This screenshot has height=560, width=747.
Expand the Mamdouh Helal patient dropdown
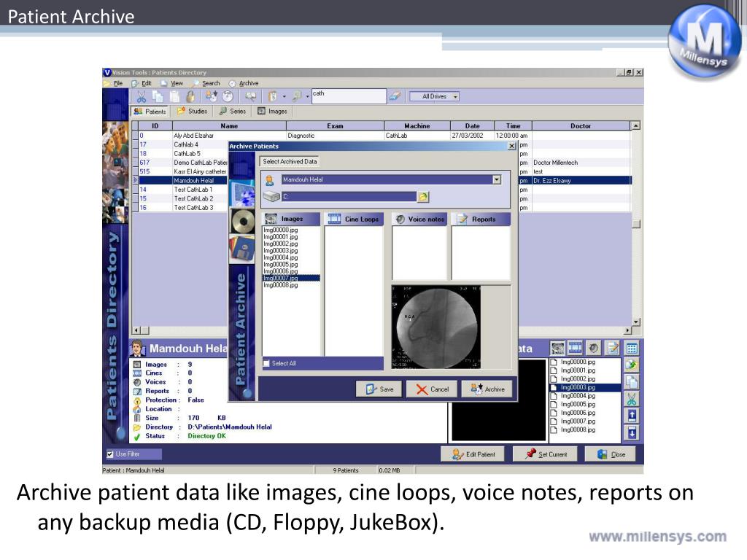(497, 179)
